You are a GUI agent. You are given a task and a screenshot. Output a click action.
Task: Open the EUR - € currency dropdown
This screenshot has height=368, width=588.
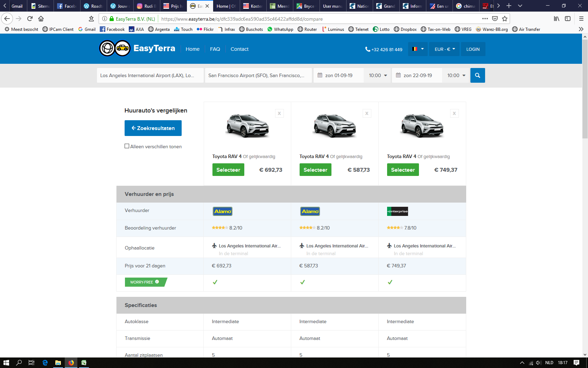pos(444,49)
